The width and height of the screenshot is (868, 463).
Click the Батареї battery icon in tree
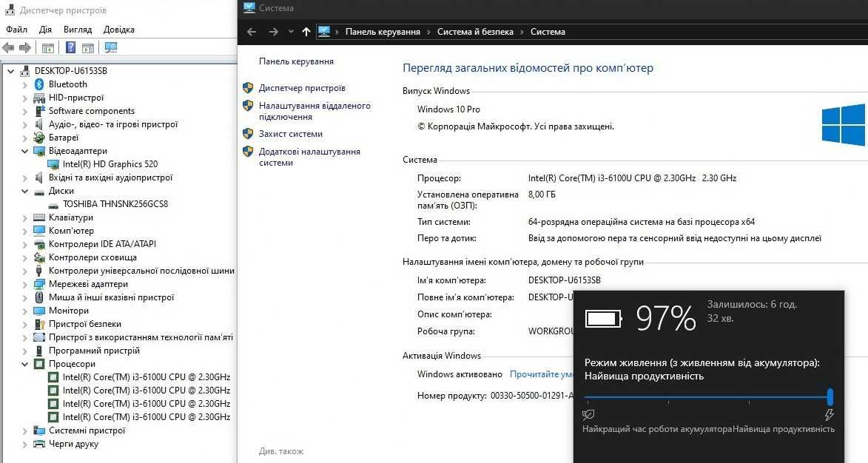click(x=38, y=138)
